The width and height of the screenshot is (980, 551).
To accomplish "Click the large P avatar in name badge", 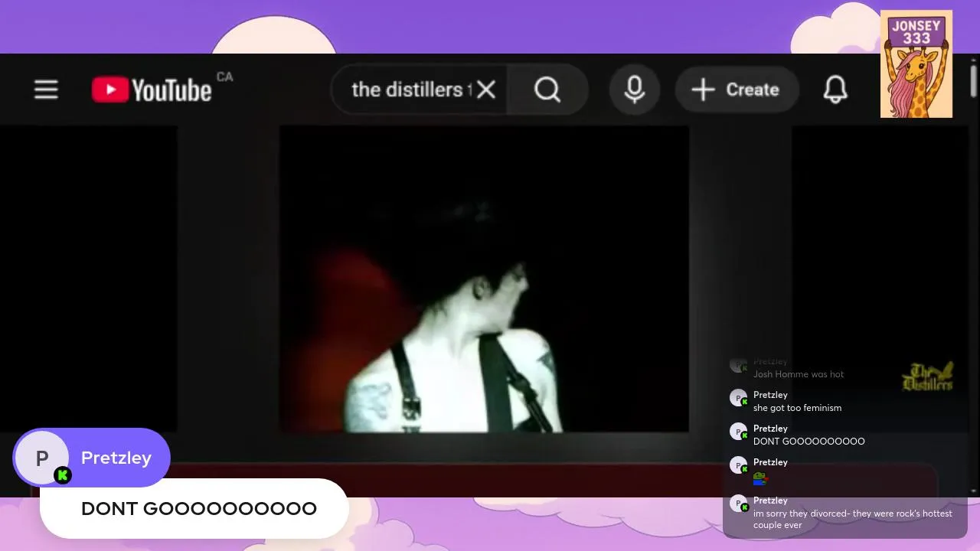I will click(42, 458).
